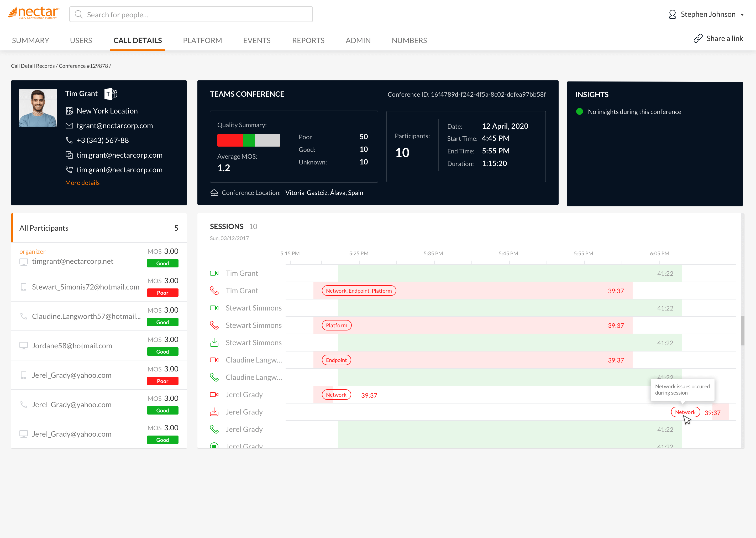Click the phone icon next to +3 (343) 567-88
Screen dimensions: 756x538
point(69,140)
